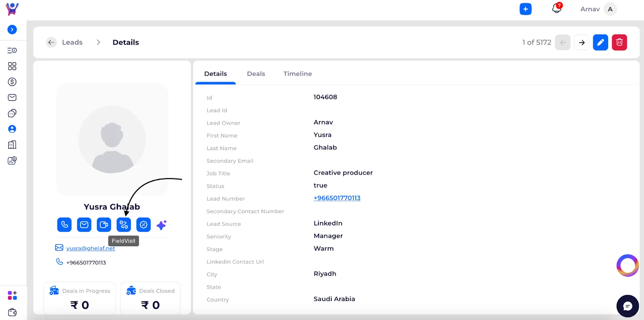Open notifications bell with 7 badge

pyautogui.click(x=557, y=8)
